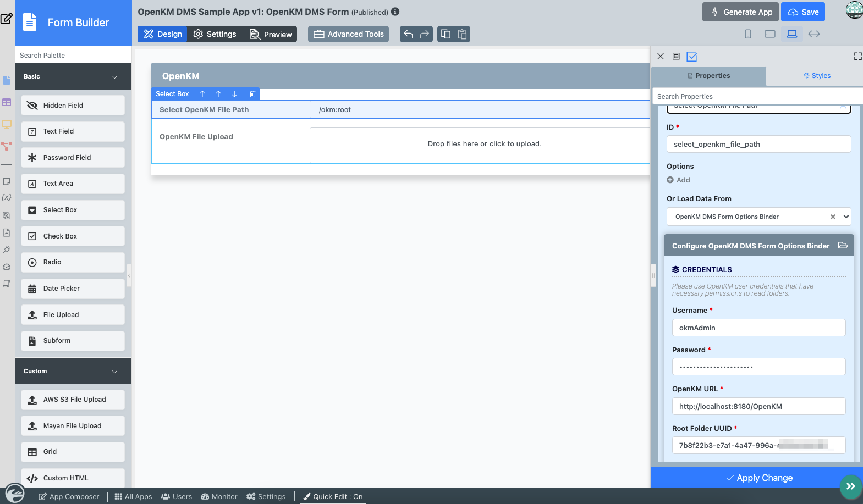Click the Username field containing okmAdmin

point(759,328)
